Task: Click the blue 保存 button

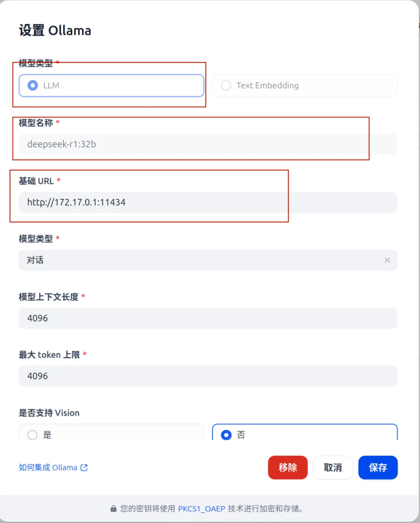Action: tap(378, 467)
